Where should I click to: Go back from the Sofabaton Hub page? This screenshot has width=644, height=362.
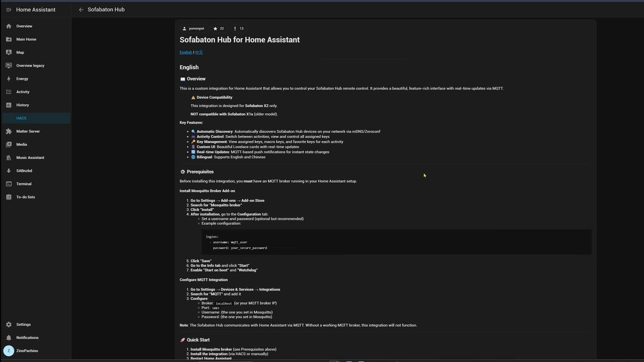coord(81,10)
